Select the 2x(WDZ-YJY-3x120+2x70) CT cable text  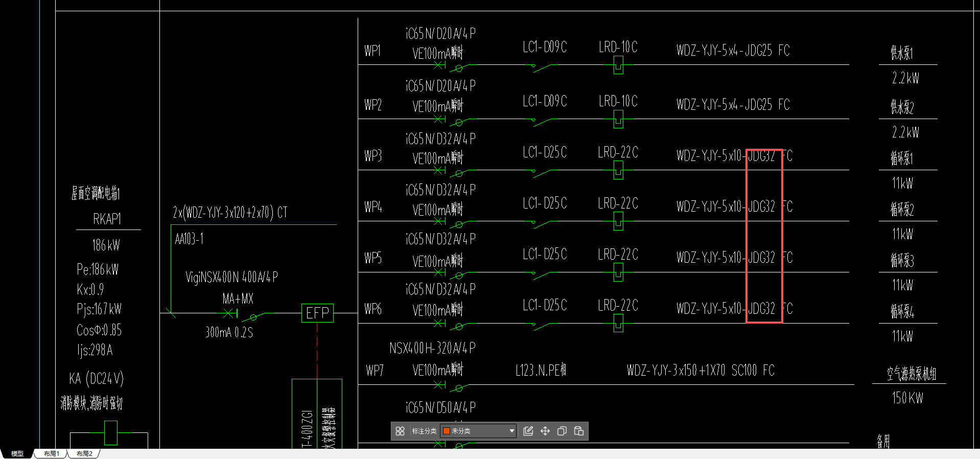coord(230,212)
